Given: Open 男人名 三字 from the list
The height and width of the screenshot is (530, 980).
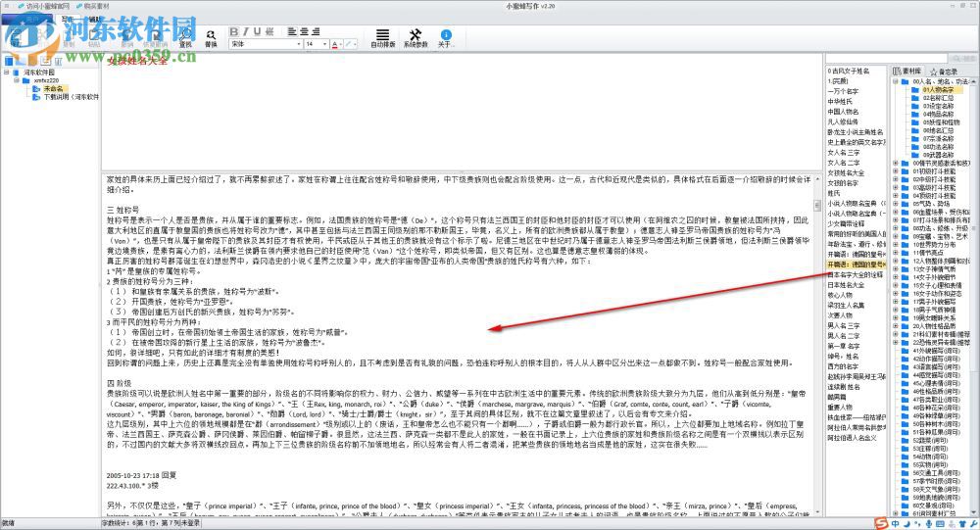Looking at the screenshot, I should pos(843,325).
